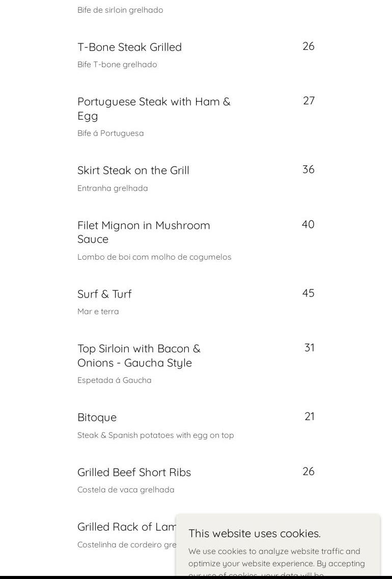
Task: Click the Bitoque price of 21
Action: pyautogui.click(x=309, y=417)
